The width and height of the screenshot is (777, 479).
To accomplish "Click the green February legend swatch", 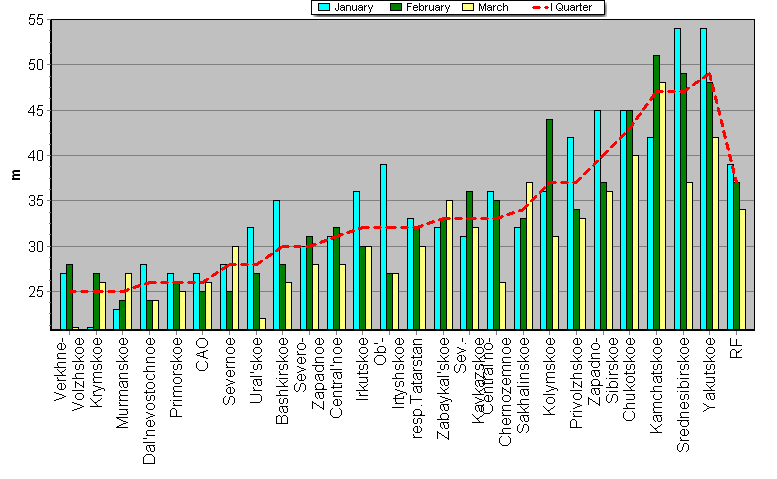I will coord(396,7).
